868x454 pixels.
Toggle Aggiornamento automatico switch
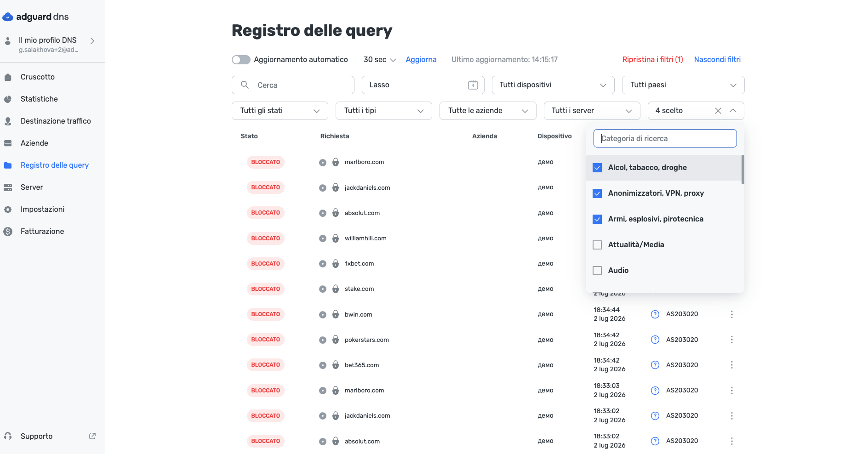[x=241, y=60]
